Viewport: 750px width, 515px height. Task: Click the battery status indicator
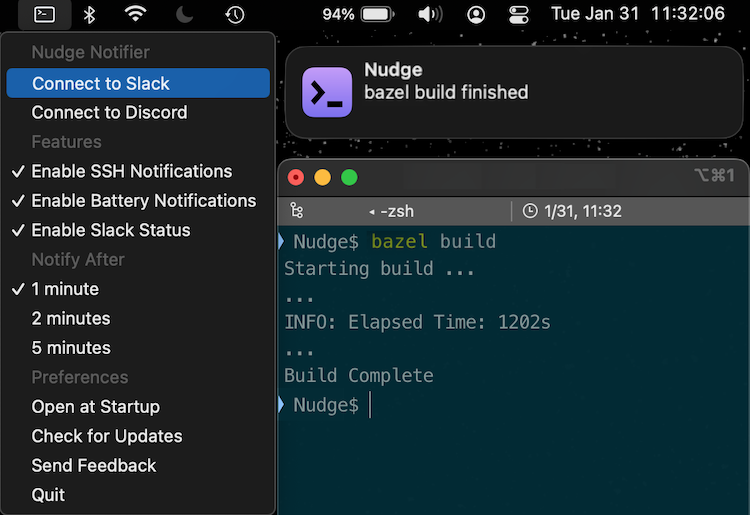(358, 14)
